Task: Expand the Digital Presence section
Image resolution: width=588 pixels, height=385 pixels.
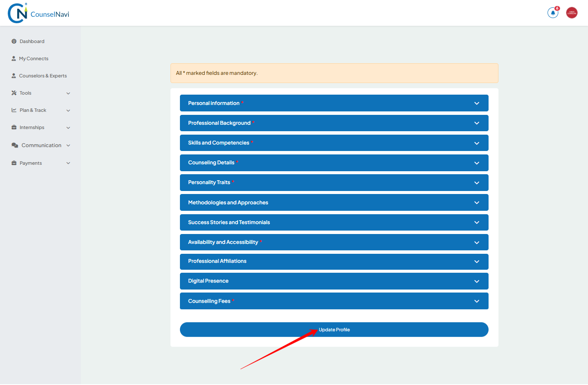Action: click(x=334, y=281)
